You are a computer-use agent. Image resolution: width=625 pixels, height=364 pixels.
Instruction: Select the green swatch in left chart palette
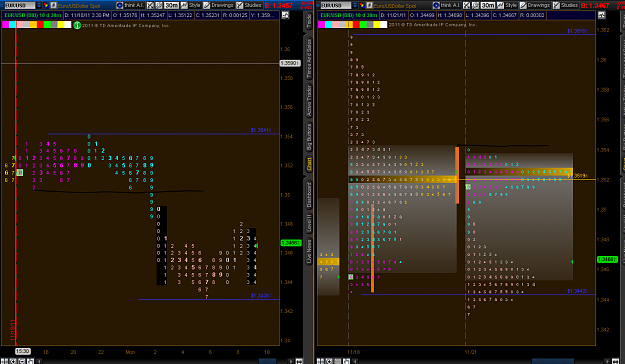click(47, 24)
